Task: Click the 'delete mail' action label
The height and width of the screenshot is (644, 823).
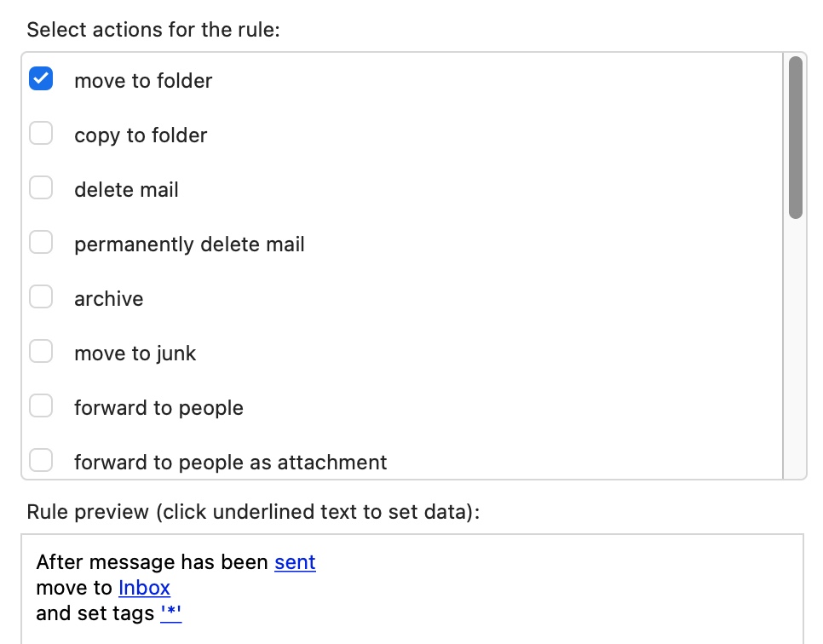Action: [126, 190]
